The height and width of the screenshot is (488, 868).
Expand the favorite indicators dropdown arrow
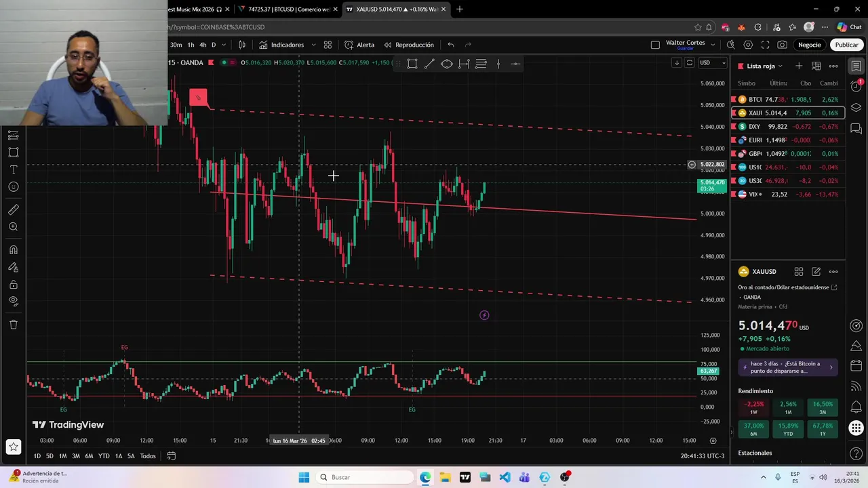point(313,45)
